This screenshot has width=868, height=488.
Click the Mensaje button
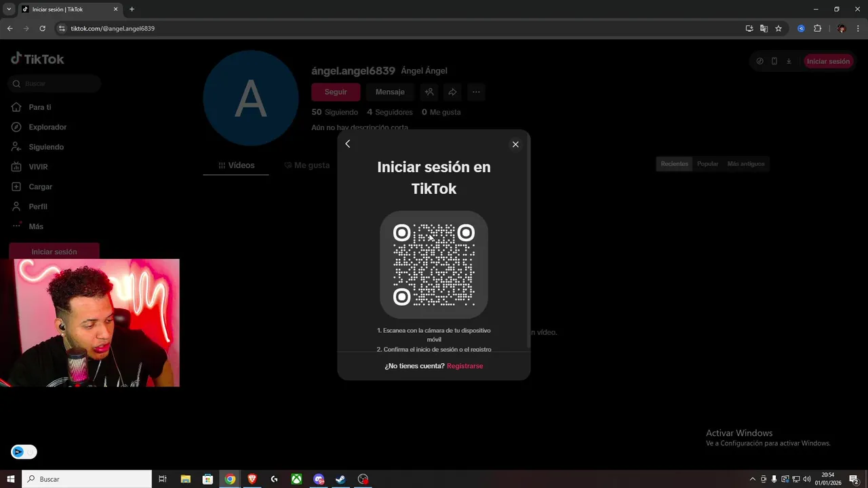tap(390, 92)
